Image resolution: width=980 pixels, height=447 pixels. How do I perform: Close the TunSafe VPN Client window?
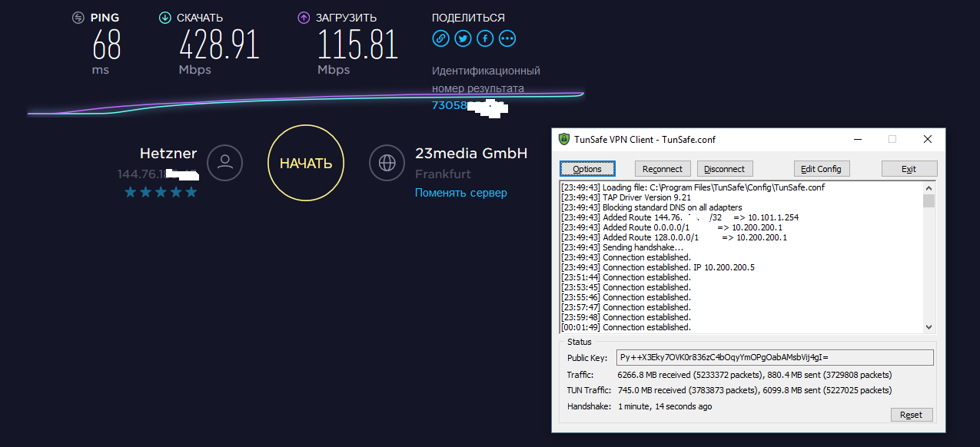coord(928,139)
